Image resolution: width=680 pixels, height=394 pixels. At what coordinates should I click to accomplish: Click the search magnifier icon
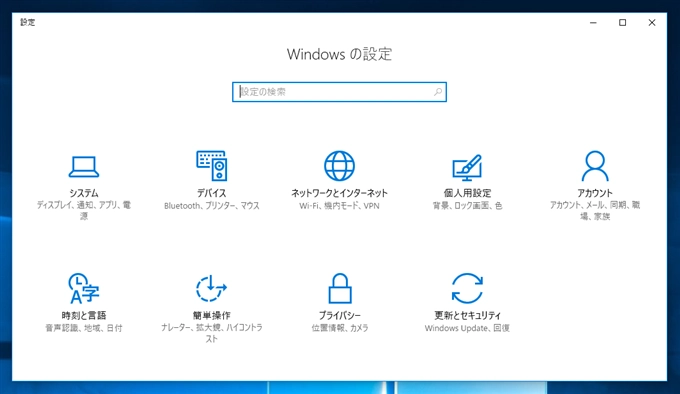(x=438, y=92)
